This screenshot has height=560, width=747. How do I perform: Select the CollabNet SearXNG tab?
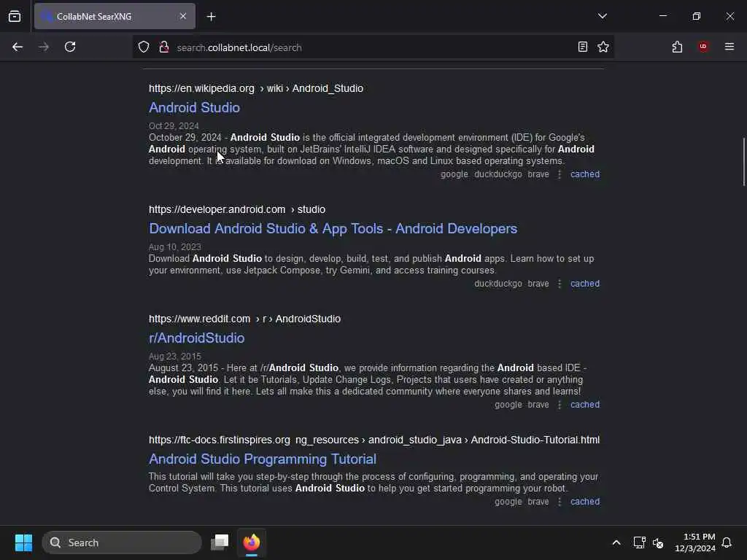click(115, 16)
